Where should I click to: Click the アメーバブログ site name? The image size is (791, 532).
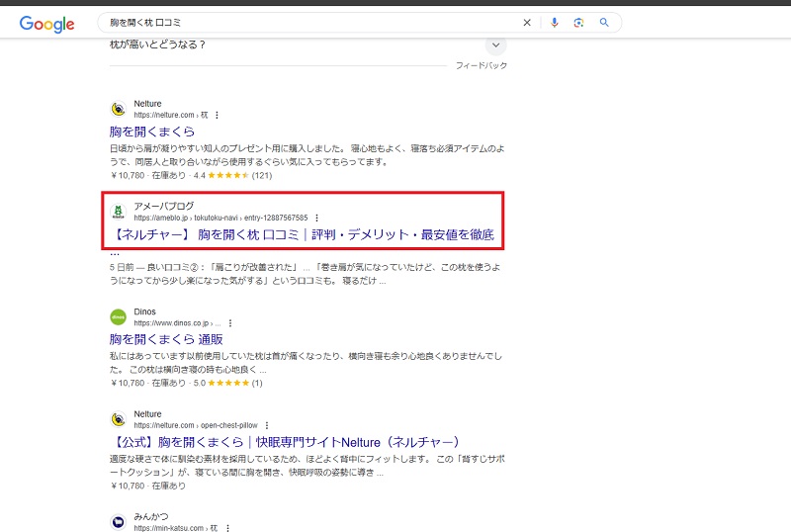tap(163, 206)
